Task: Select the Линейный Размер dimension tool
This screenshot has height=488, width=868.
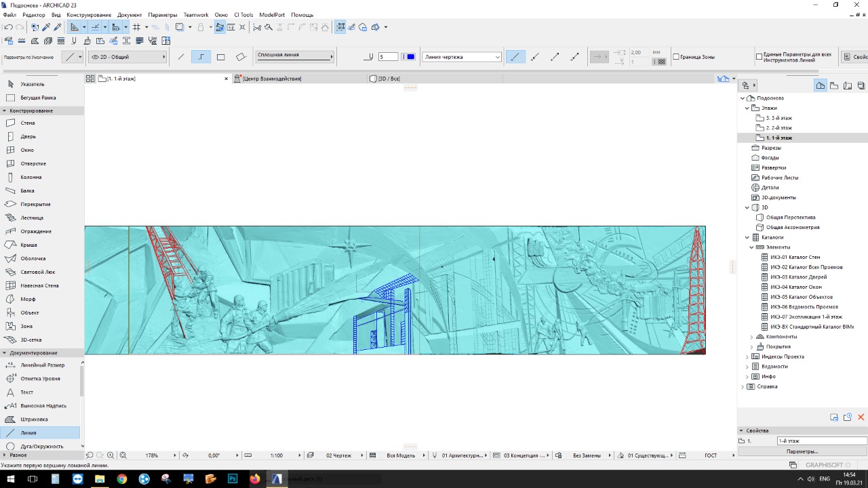Action: click(x=41, y=365)
